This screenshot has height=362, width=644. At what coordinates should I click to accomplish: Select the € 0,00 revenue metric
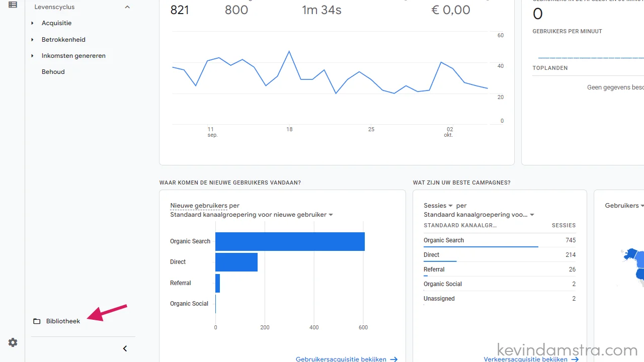point(451,10)
